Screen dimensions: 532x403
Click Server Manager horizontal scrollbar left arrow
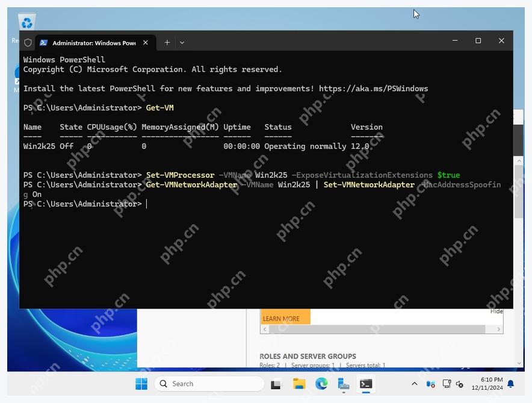click(265, 329)
